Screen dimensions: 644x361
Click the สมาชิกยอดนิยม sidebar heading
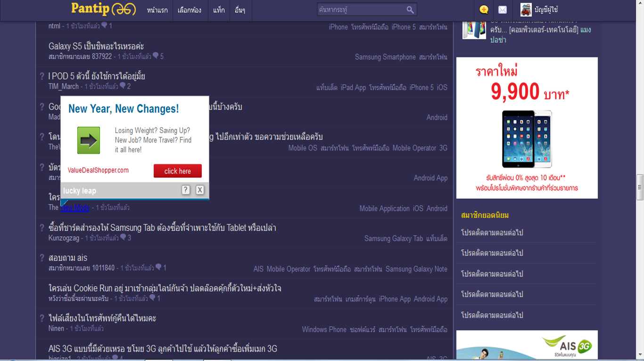(x=485, y=216)
